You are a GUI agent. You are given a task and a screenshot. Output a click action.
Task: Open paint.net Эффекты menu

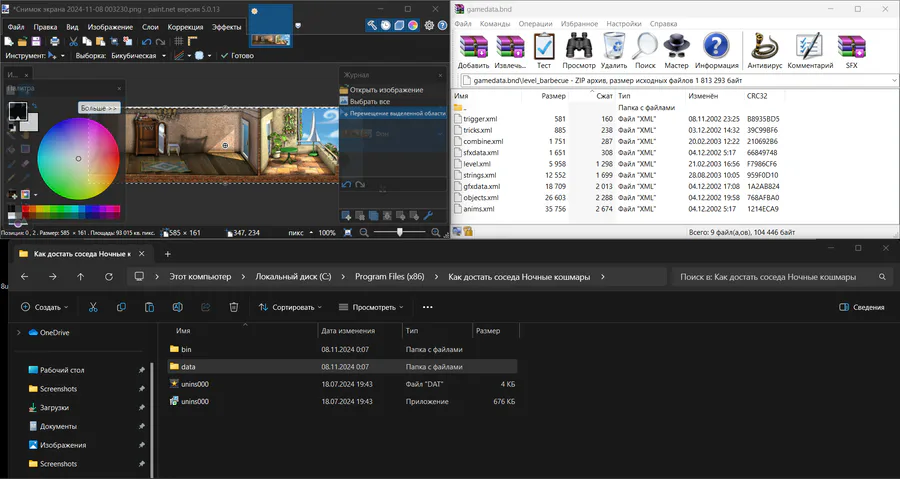pyautogui.click(x=226, y=27)
